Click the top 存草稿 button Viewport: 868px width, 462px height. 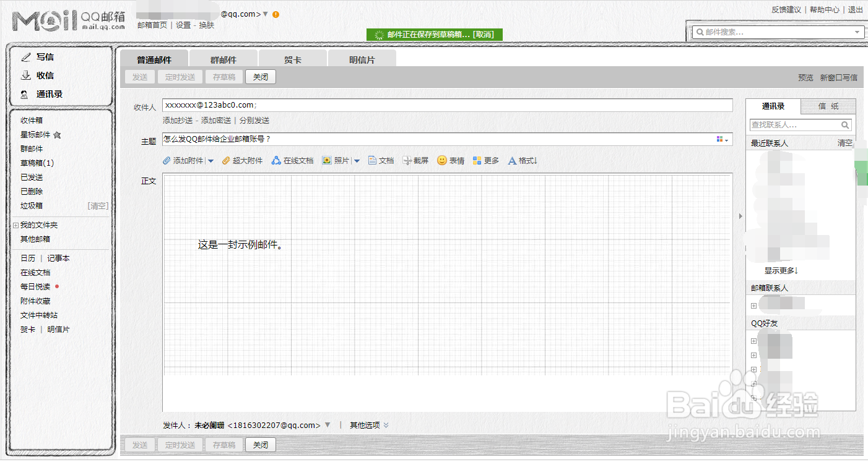tap(224, 77)
